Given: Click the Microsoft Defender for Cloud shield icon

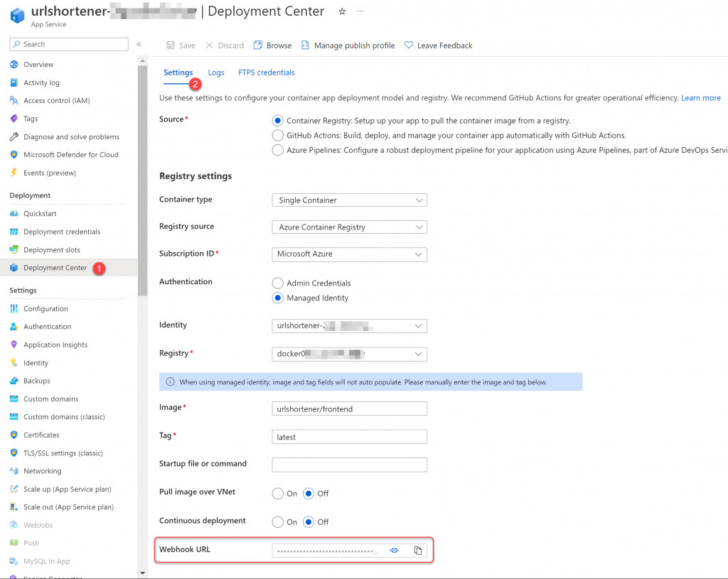Looking at the screenshot, I should coord(14,154).
